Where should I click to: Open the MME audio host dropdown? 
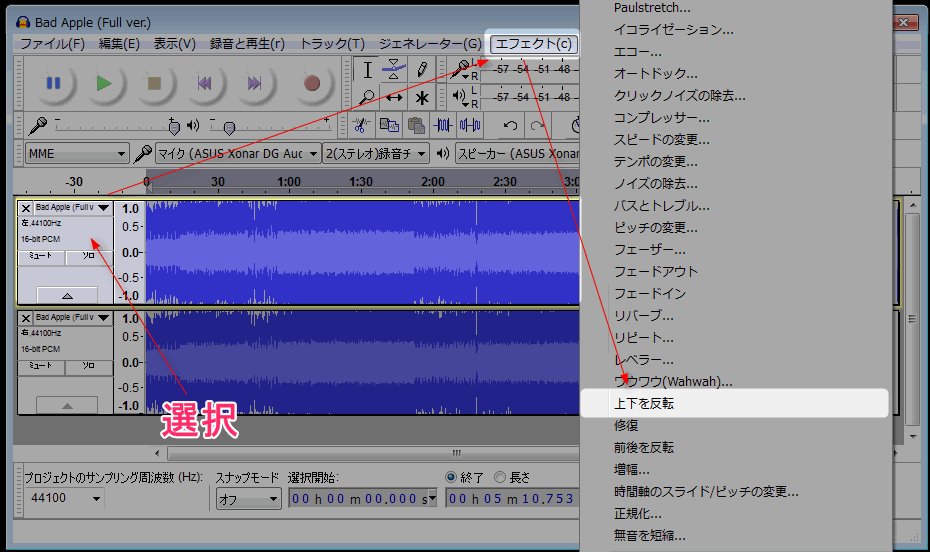coord(77,154)
